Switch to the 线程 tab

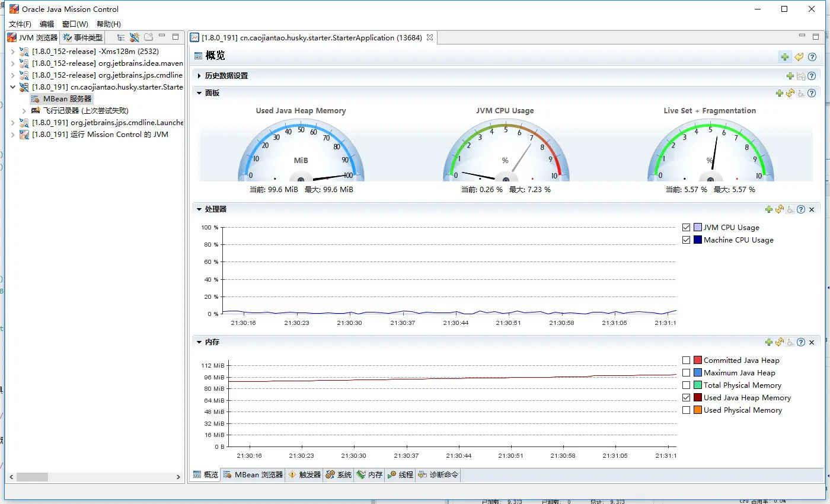coord(400,475)
